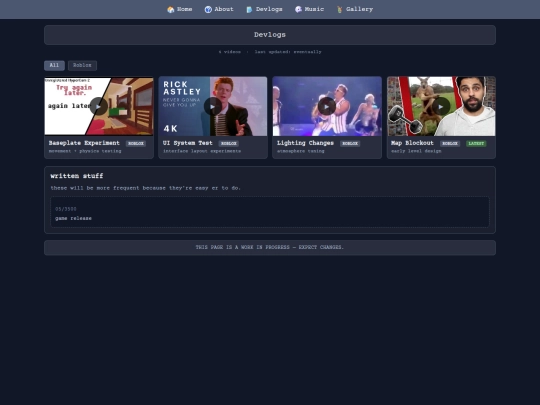Click Roblox tag on Baseplate Experiment card

[136, 144]
